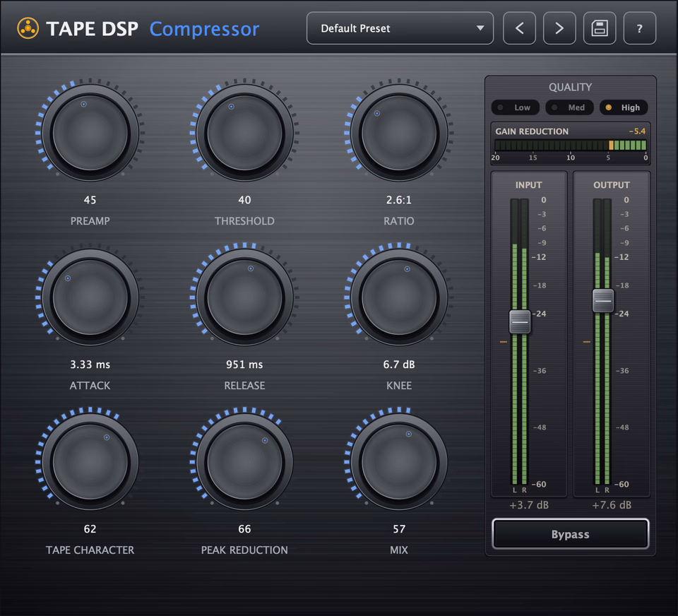Click the TAPE CHARACTER label
The image size is (678, 616).
point(90,550)
